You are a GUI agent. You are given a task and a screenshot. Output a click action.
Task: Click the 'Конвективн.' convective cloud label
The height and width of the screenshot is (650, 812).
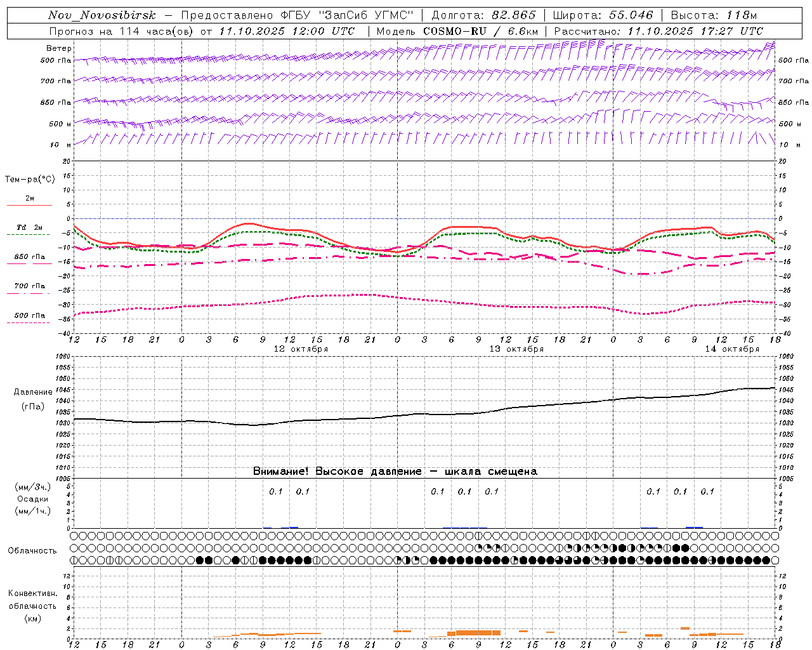tap(33, 594)
